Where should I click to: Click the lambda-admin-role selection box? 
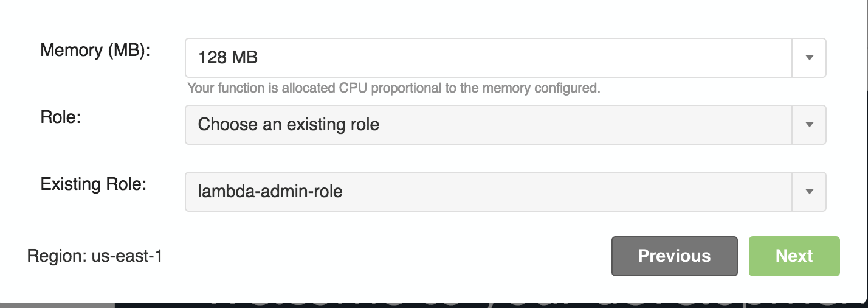[x=270, y=192]
